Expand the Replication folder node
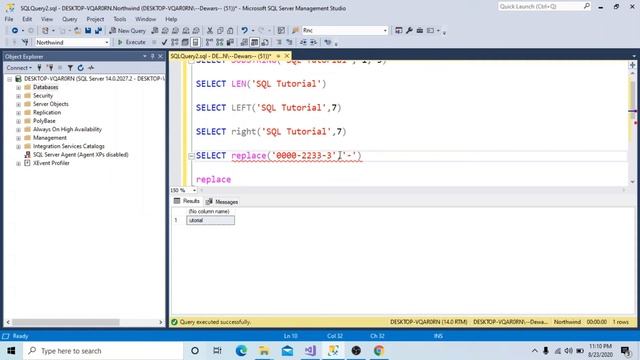The image size is (640, 360). [x=18, y=113]
